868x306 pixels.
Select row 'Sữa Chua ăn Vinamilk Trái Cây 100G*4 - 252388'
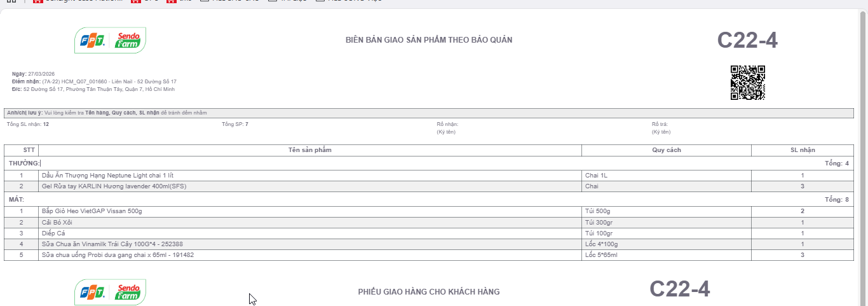tap(429, 244)
